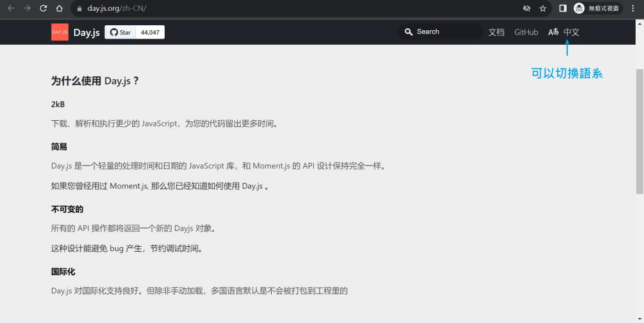
Task: Click the line Day.js 对国际化支持良好
Action: point(199,291)
